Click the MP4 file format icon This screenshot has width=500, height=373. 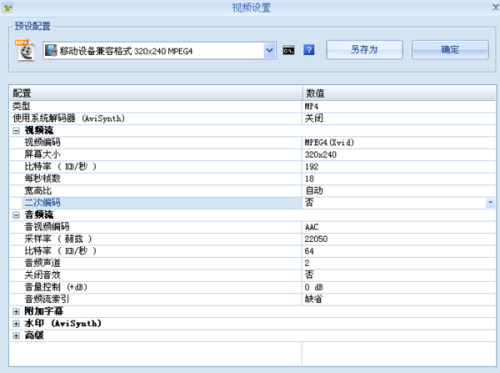tap(25, 50)
